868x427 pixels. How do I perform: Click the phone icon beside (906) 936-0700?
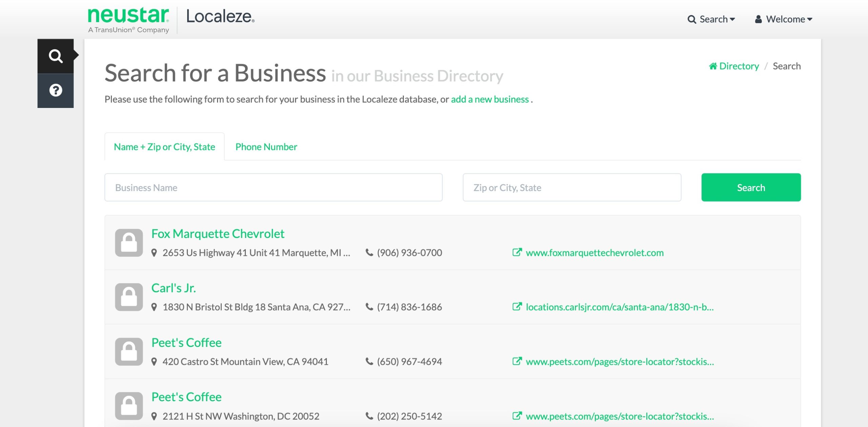(x=369, y=253)
